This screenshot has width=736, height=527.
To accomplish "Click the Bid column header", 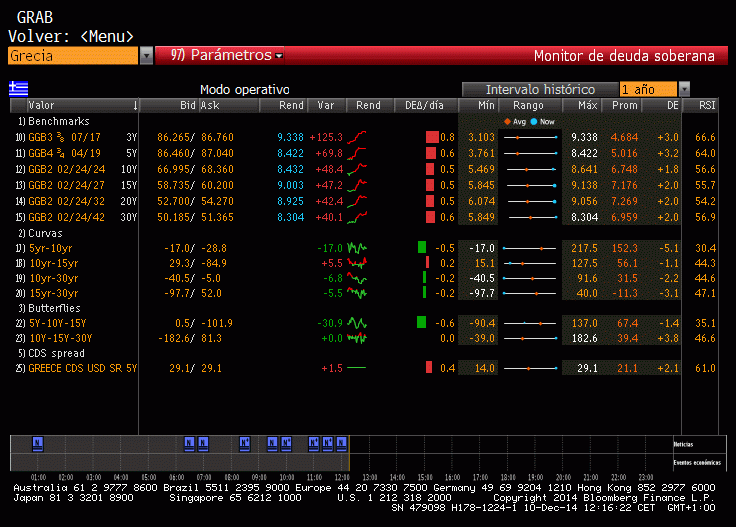I will 188,106.
